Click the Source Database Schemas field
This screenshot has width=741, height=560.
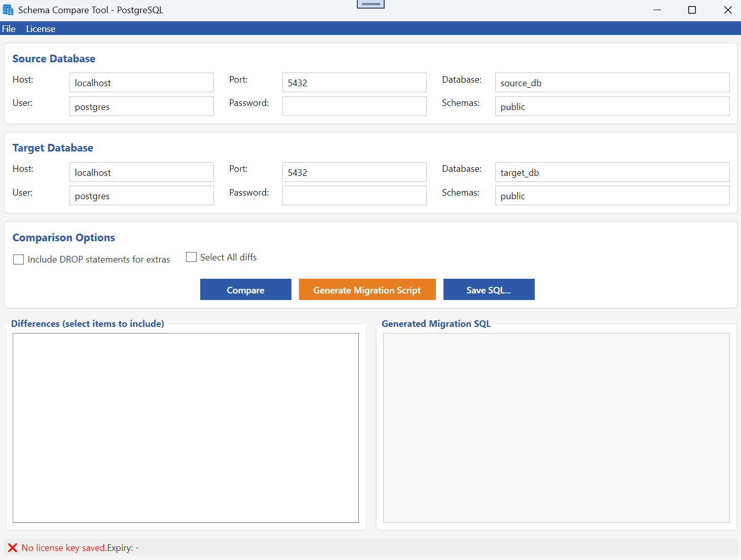[x=612, y=106]
